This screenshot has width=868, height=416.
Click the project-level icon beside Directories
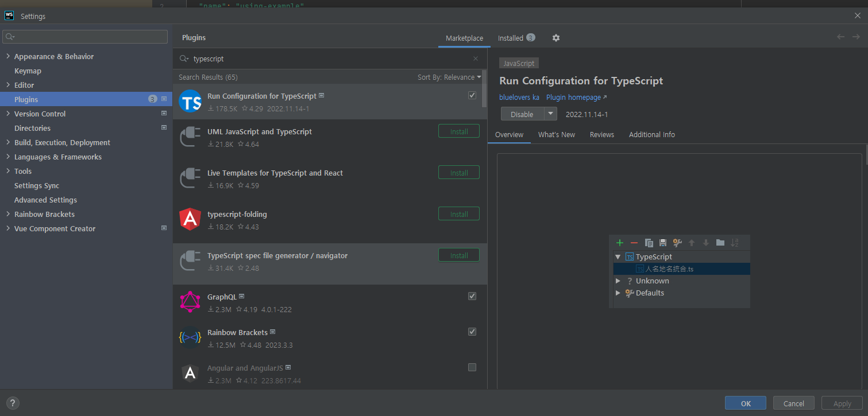pos(164,128)
